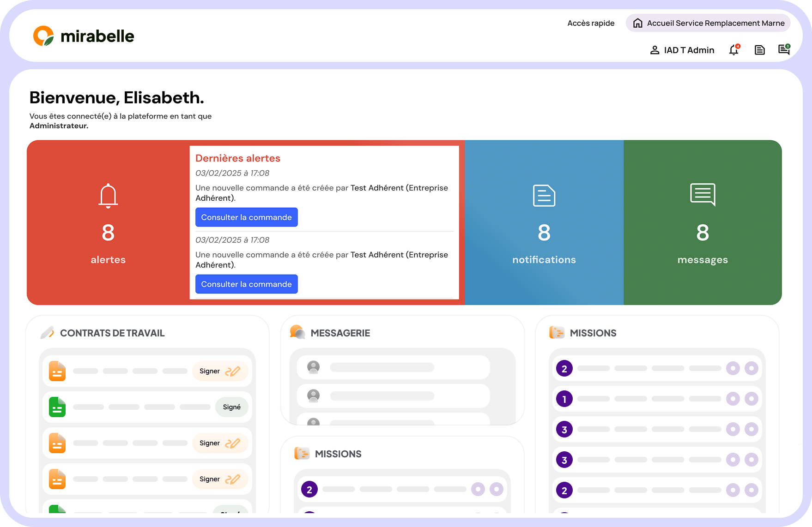Click the chat bubble icon in messages tile

[x=703, y=194]
